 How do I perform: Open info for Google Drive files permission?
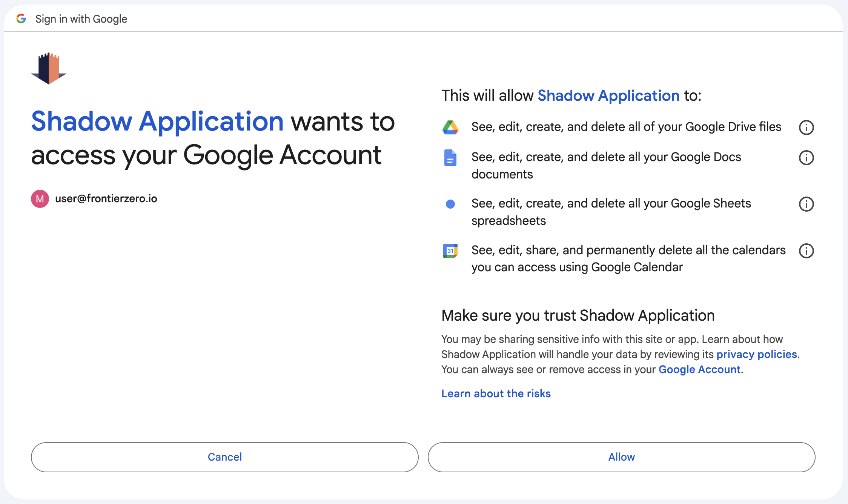click(806, 128)
